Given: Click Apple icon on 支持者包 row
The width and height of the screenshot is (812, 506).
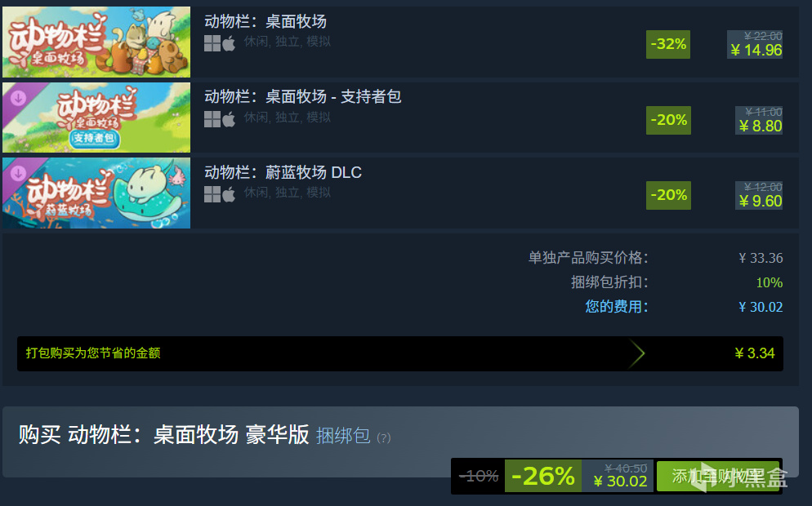Looking at the screenshot, I should pos(229,119).
